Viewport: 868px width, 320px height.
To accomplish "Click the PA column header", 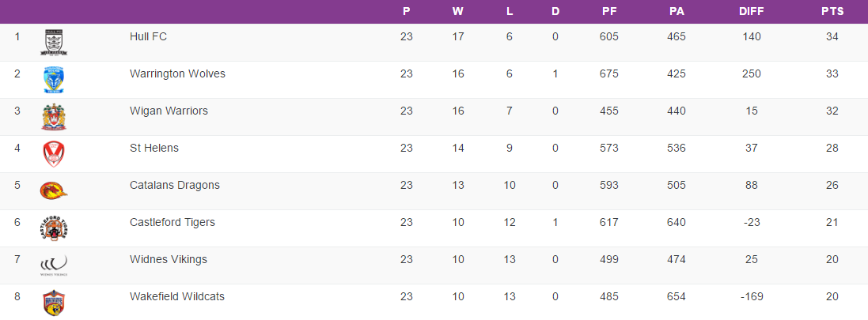I will pyautogui.click(x=677, y=12).
